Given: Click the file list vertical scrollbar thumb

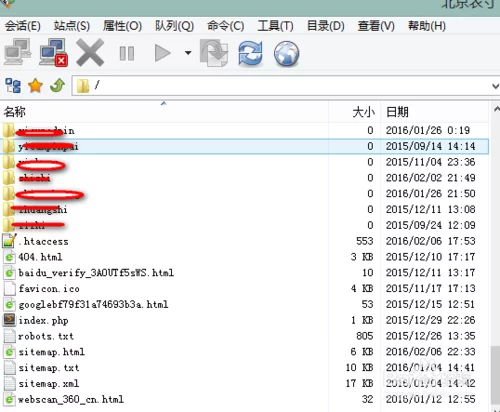Looking at the screenshot, I should tap(496, 375).
